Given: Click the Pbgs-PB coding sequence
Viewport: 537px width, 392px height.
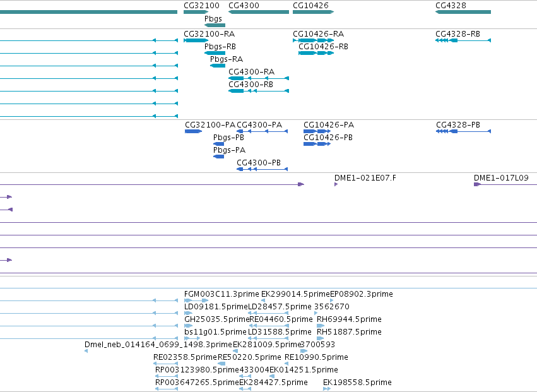Looking at the screenshot, I should pos(218,144).
